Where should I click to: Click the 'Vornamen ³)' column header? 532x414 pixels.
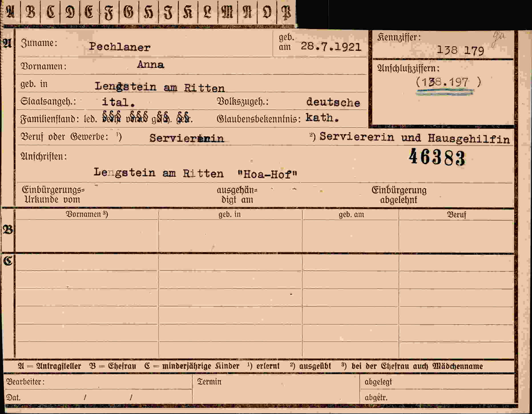(x=87, y=214)
